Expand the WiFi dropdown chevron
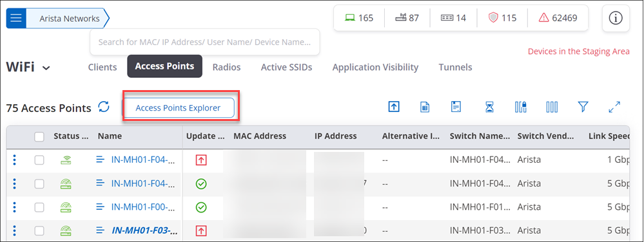Image resolution: width=644 pixels, height=242 pixels. point(46,68)
